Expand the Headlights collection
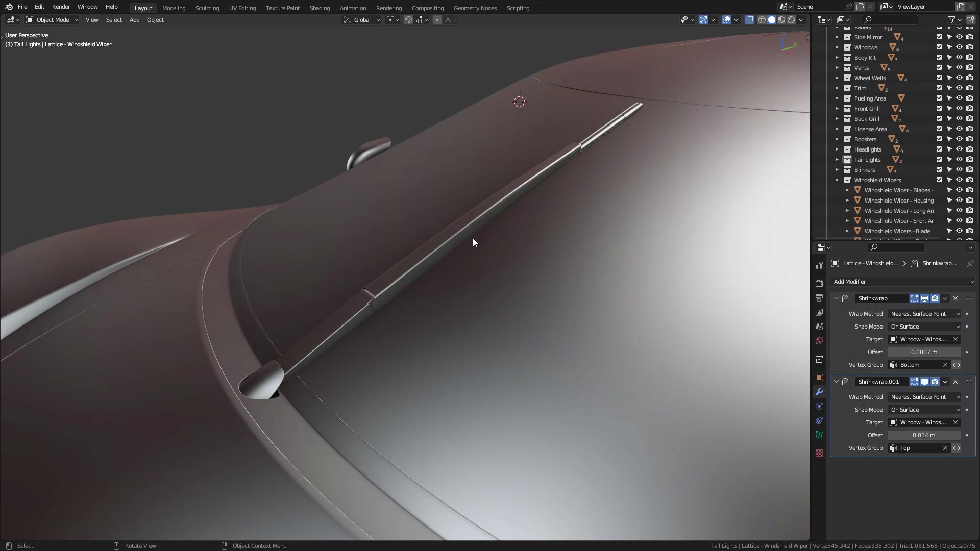The image size is (980, 551). pyautogui.click(x=837, y=149)
